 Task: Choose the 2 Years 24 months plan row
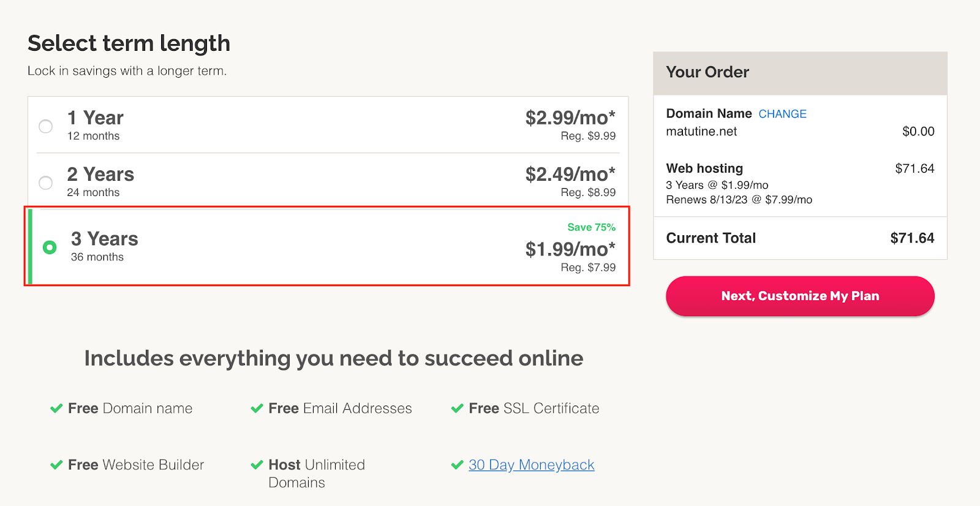point(328,181)
